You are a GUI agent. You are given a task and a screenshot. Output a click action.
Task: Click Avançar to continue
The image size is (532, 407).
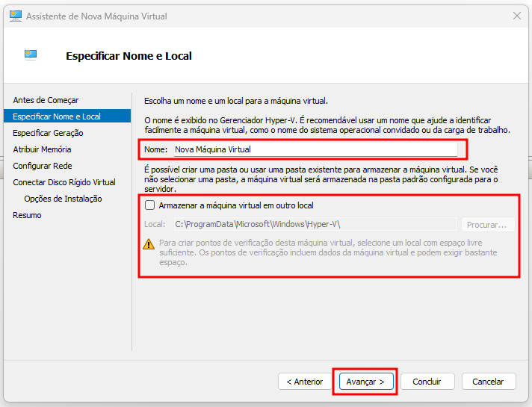(x=366, y=382)
